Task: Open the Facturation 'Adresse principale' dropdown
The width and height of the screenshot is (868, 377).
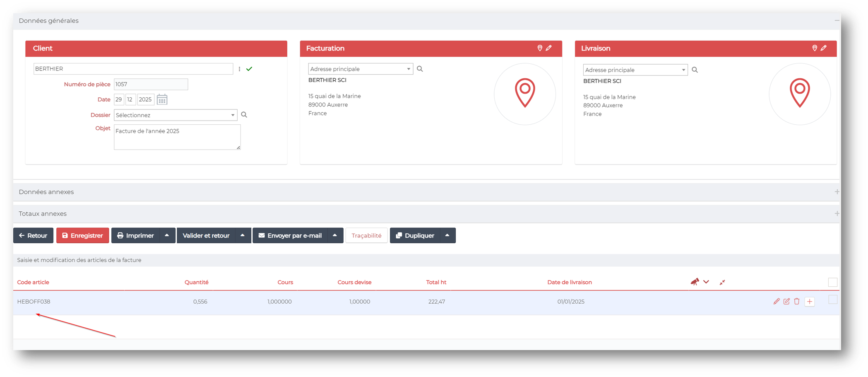Action: pos(360,69)
